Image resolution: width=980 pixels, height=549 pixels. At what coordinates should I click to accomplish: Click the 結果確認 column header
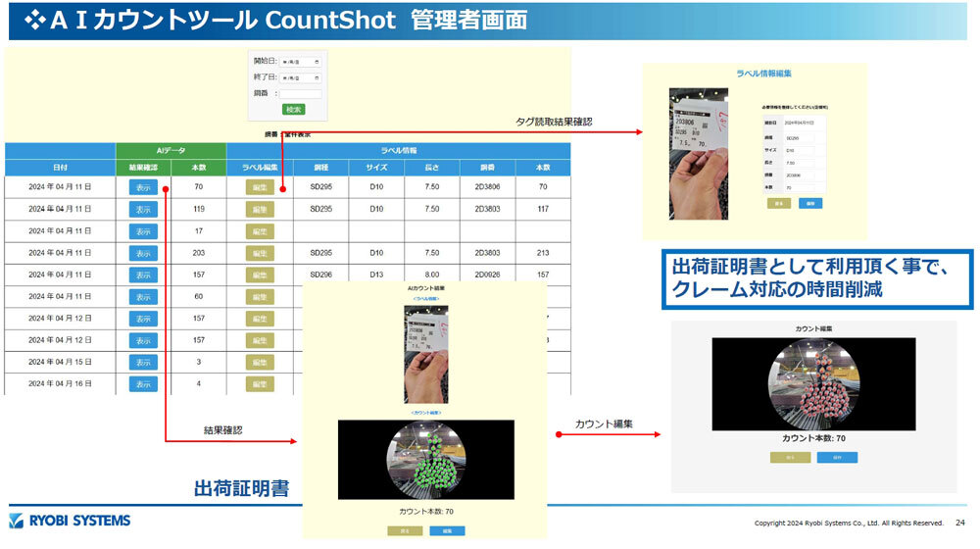(x=143, y=168)
